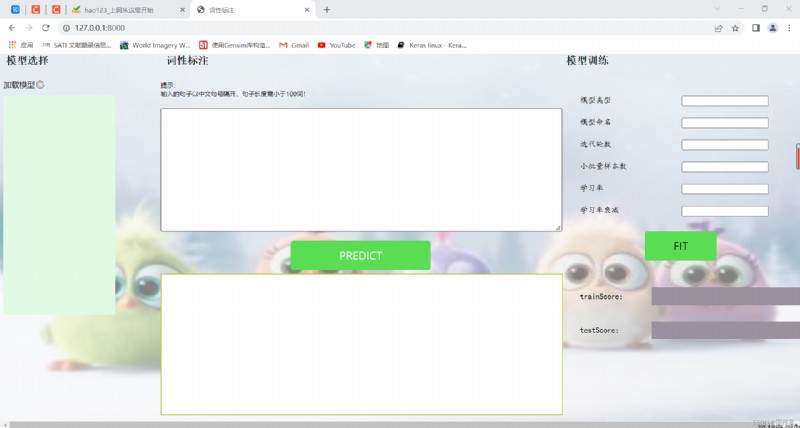Screen dimensions: 800x428
Task: Reload the page with the refresh icon
Action: (46, 28)
